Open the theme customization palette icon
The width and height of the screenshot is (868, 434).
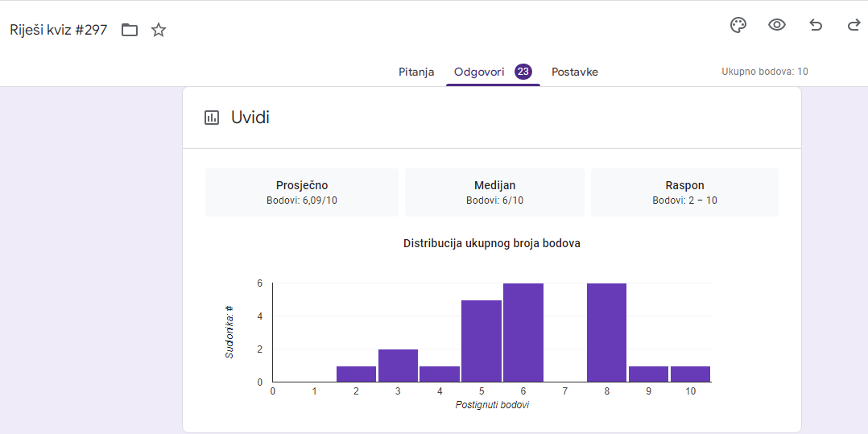[738, 25]
